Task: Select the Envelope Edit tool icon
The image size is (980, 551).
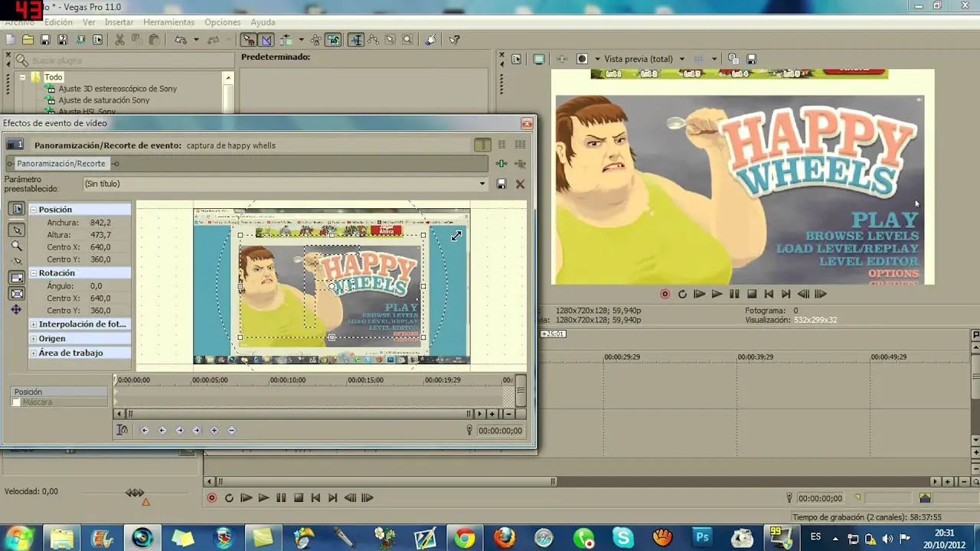Action: click(374, 40)
